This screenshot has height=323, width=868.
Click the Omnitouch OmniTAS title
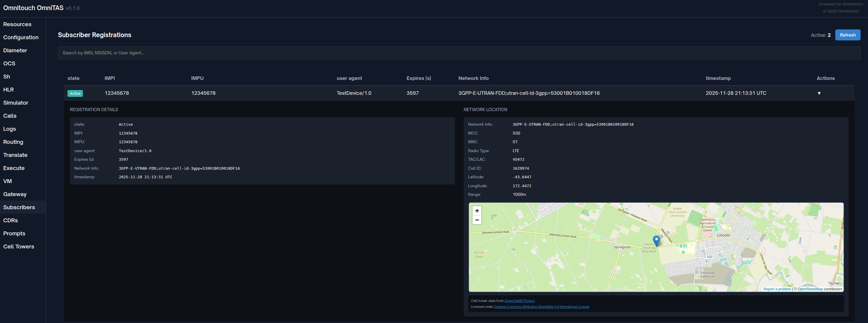33,8
